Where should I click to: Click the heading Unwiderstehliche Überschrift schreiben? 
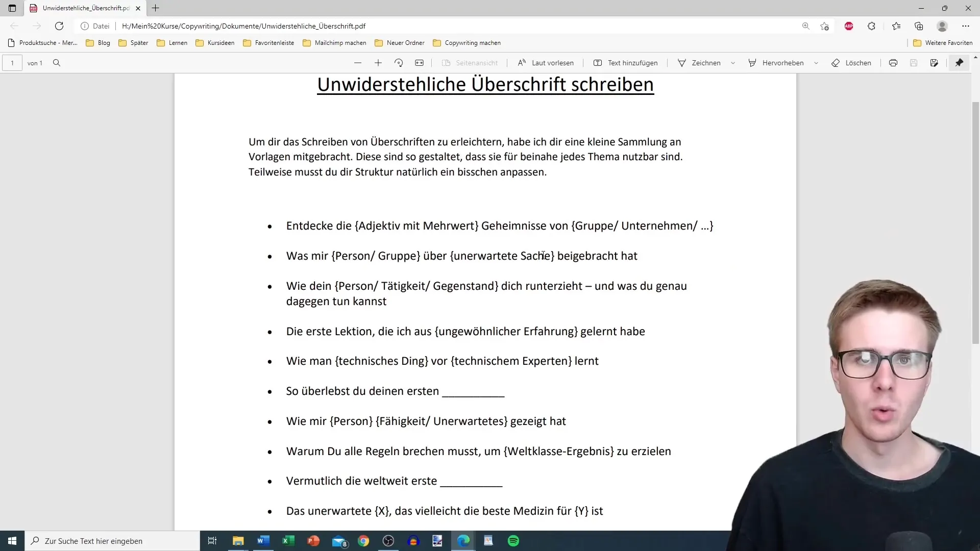[485, 85]
